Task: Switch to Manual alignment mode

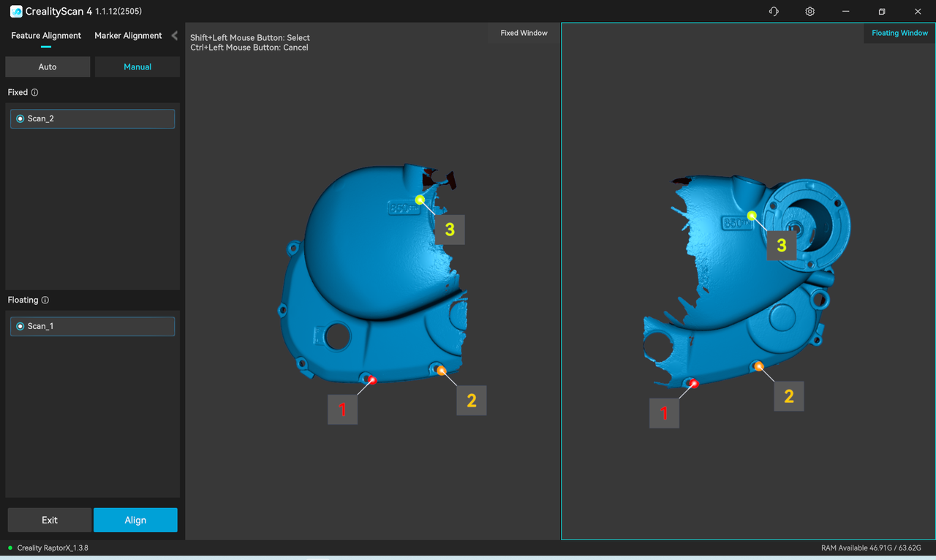Action: click(137, 67)
